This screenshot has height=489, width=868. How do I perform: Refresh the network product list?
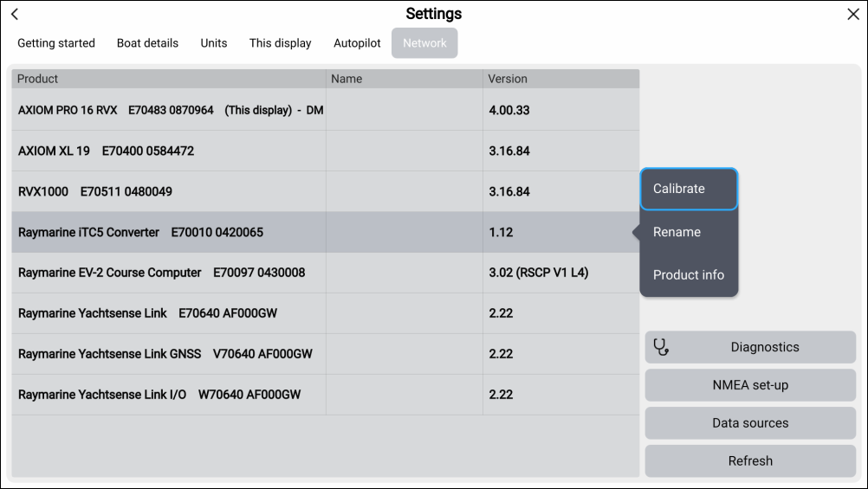point(750,461)
